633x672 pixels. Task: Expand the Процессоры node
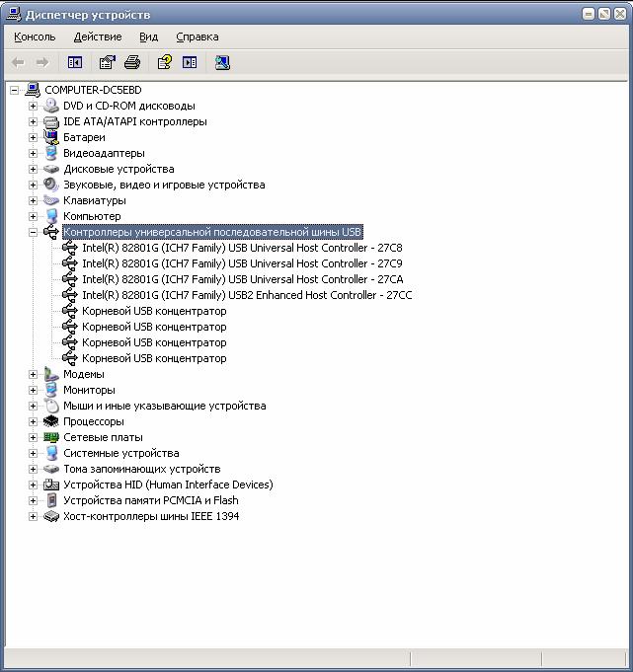click(33, 421)
